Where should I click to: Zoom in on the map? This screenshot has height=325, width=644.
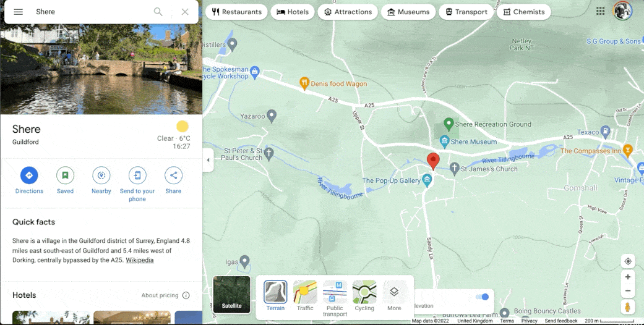click(x=627, y=277)
